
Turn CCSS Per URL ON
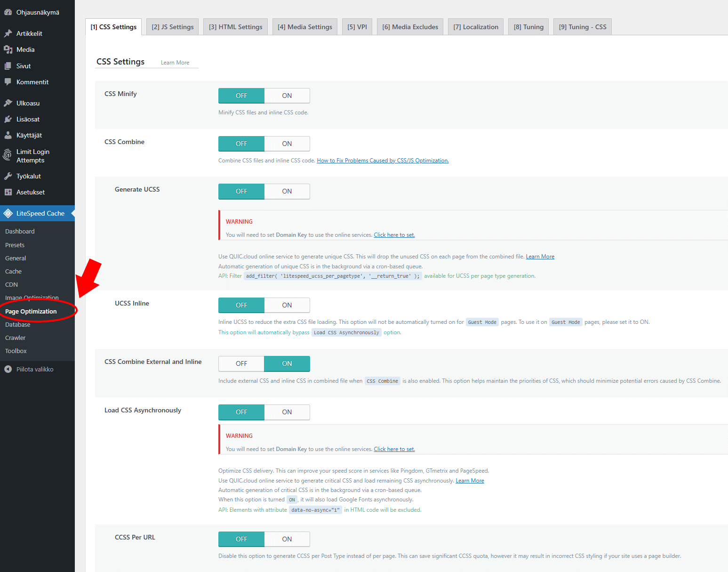pos(287,539)
